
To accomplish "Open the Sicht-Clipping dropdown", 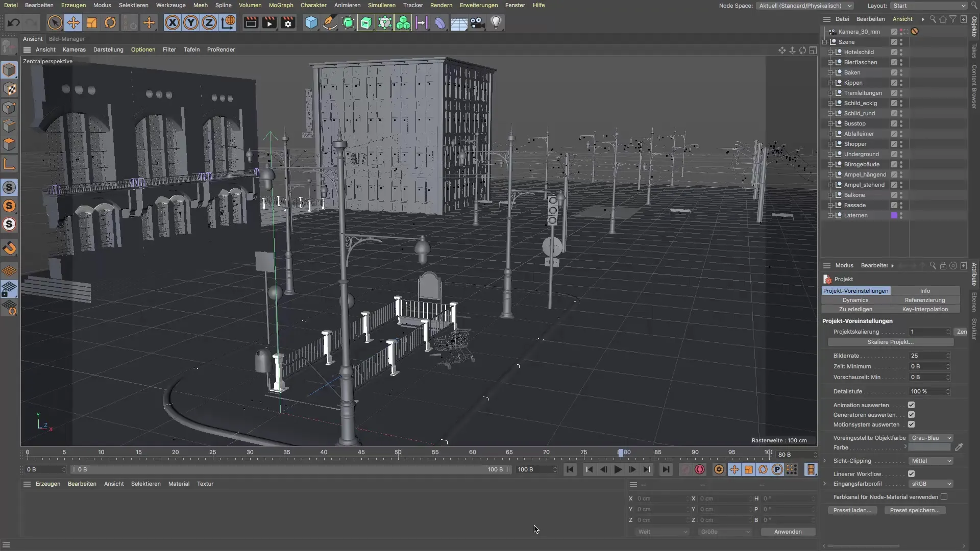I will coord(931,461).
